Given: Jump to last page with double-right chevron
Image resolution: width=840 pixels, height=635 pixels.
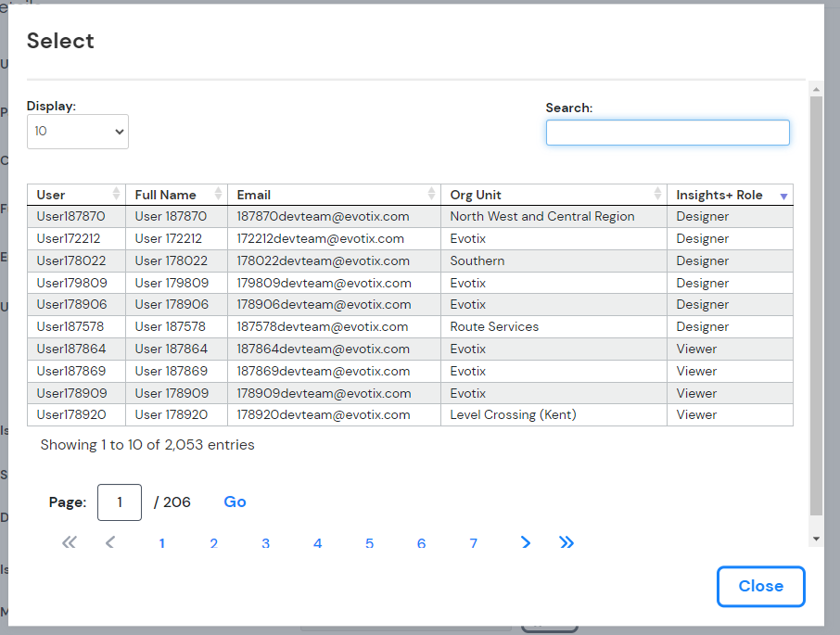Looking at the screenshot, I should click(x=566, y=542).
